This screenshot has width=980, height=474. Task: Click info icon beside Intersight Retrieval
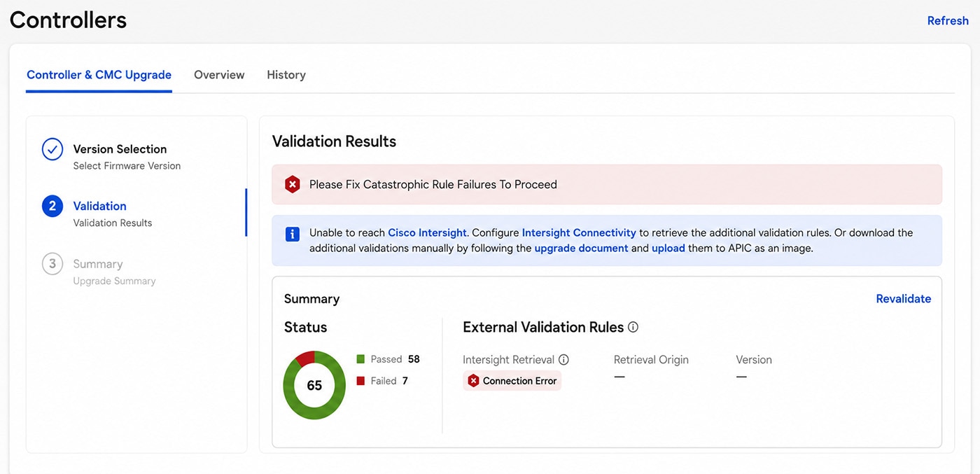563,359
